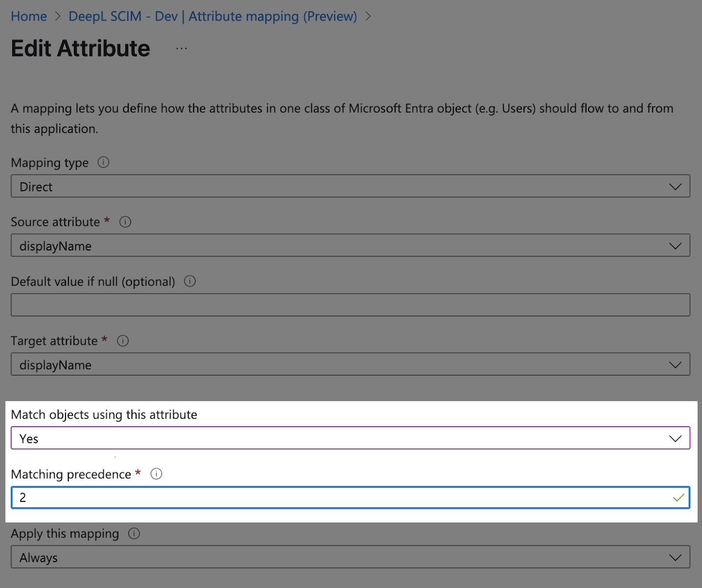This screenshot has height=588, width=702.
Task: Click the Target attribute info icon
Action: 122,341
